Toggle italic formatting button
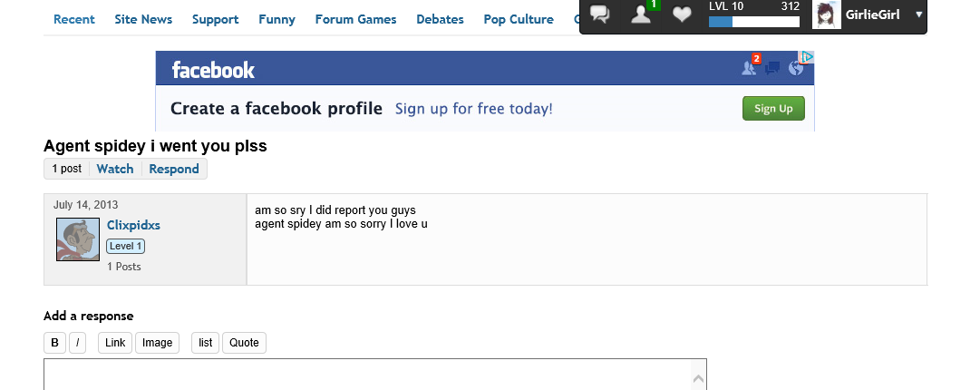The width and height of the screenshot is (980, 390). (x=77, y=343)
